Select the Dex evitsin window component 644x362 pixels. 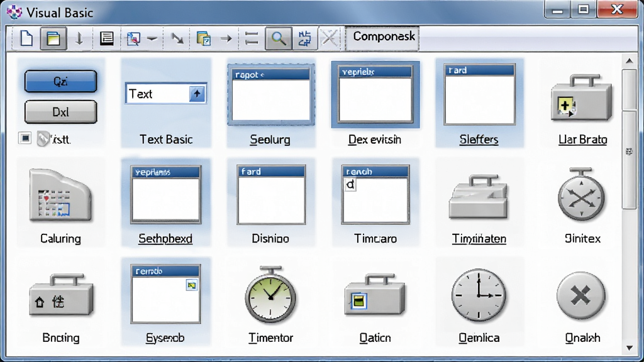[375, 94]
